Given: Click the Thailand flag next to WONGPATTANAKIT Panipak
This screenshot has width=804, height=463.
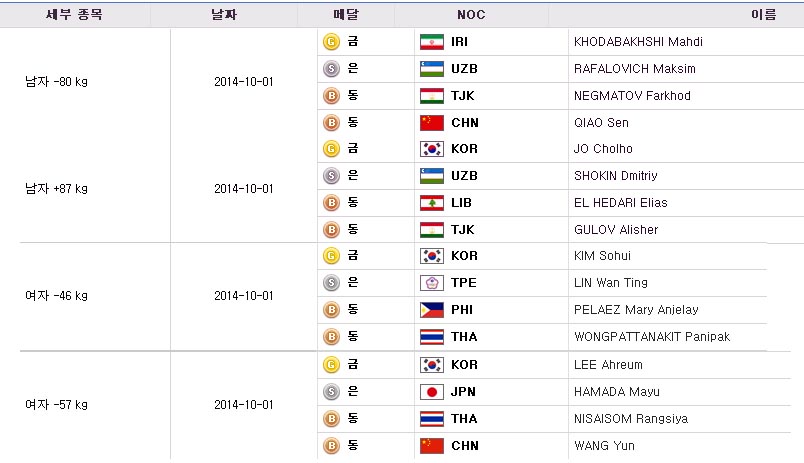Looking at the screenshot, I should 432,337.
